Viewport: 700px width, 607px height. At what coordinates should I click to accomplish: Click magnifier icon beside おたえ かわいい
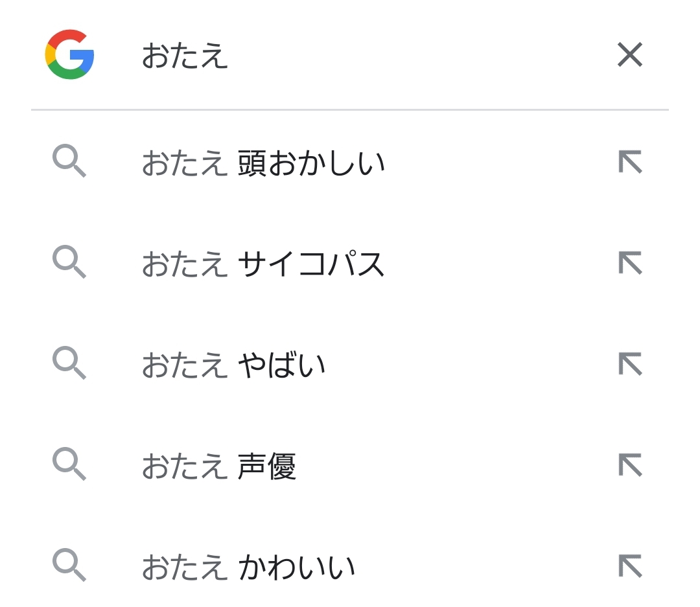tap(69, 566)
